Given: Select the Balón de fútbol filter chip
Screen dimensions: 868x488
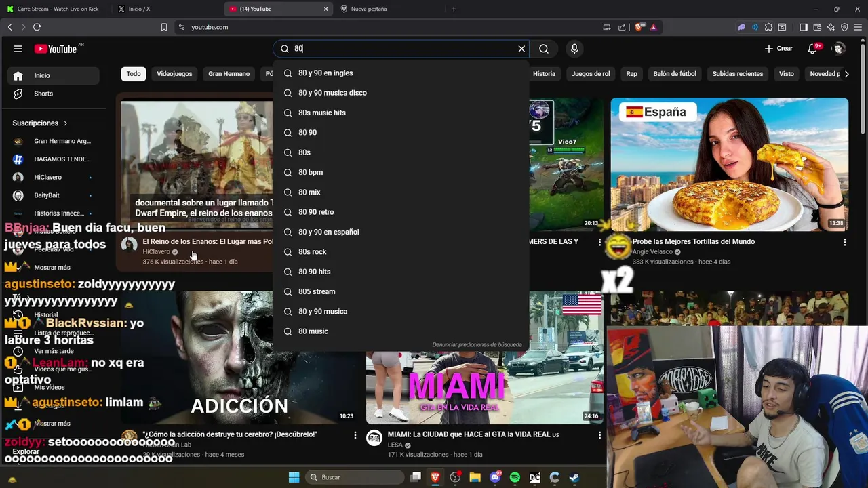Looking at the screenshot, I should tap(675, 74).
